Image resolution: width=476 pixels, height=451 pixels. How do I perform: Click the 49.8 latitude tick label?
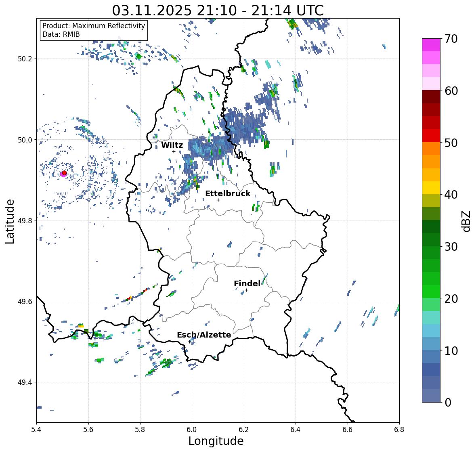(25, 220)
